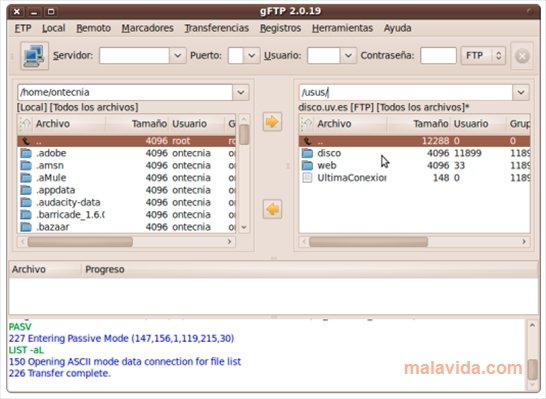This screenshot has height=399, width=546.
Task: Select the .aMule folder icon
Action: click(x=26, y=178)
